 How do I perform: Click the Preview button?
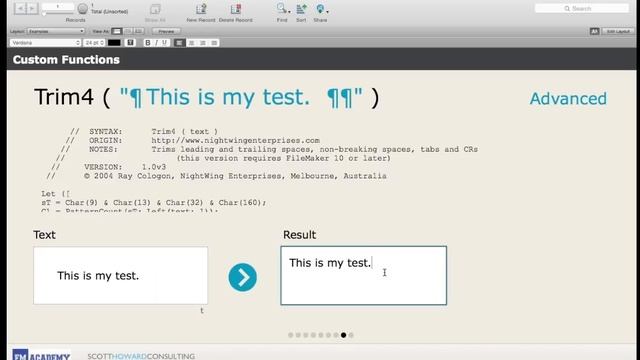(x=166, y=31)
